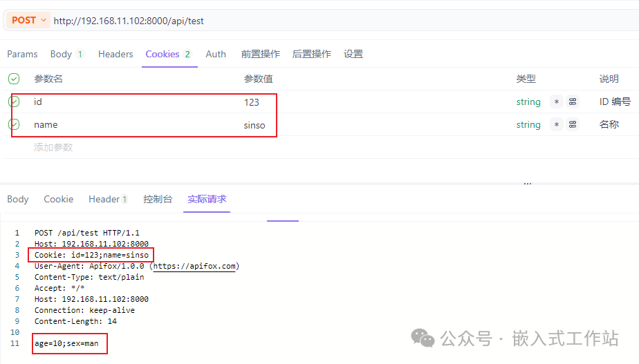Uncheck the id cookie parameter checkbox

pos(14,102)
